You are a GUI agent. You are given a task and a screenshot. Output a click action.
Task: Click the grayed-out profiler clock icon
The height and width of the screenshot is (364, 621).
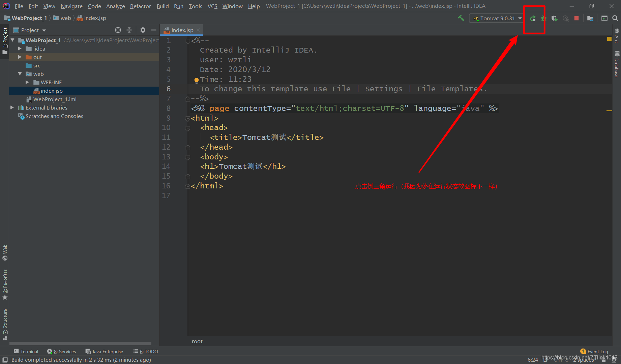point(566,18)
